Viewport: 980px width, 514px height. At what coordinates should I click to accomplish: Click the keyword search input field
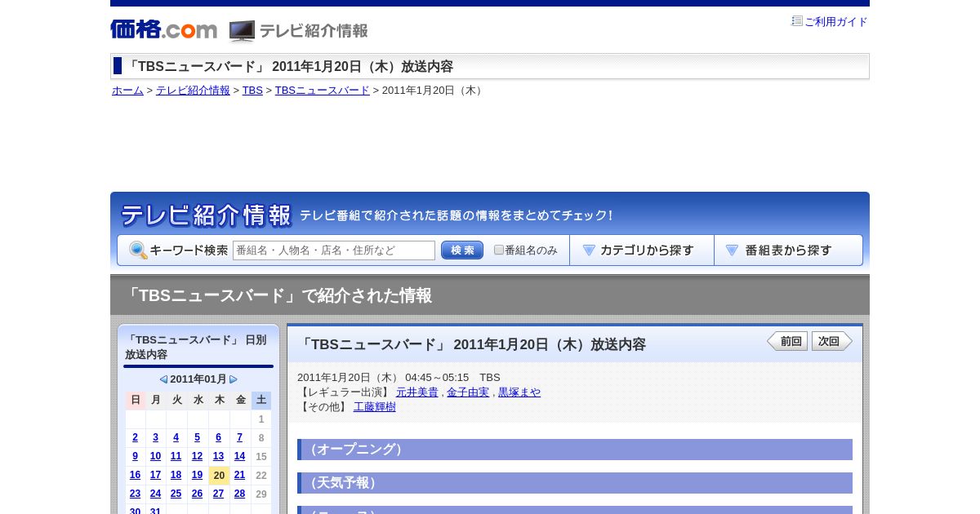(x=334, y=250)
